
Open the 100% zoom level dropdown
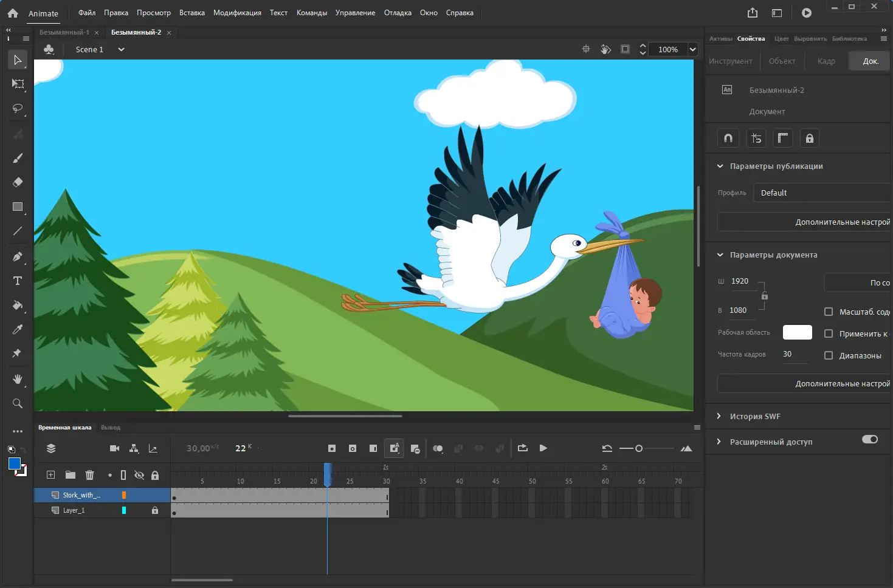692,49
